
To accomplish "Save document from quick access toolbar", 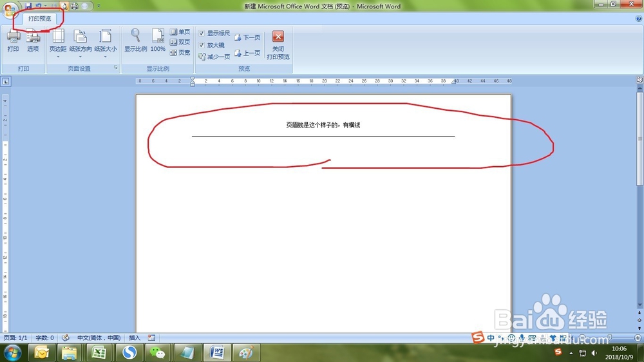I will pyautogui.click(x=28, y=6).
